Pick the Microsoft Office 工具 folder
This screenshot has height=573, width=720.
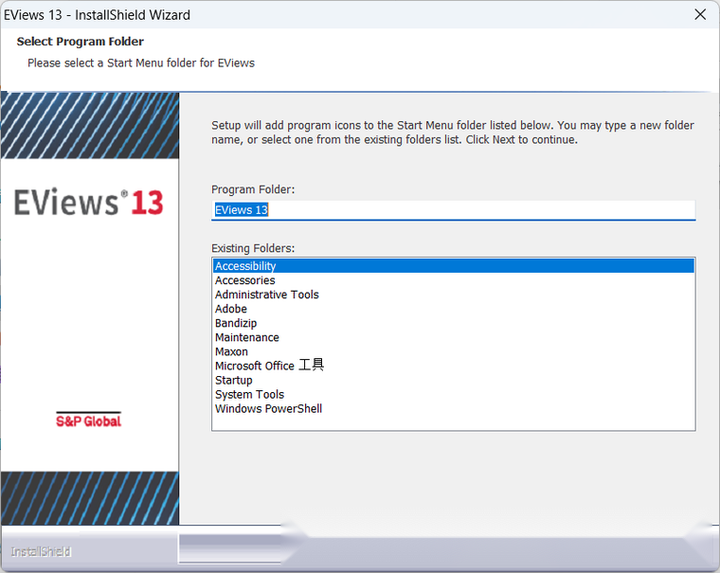(x=269, y=366)
